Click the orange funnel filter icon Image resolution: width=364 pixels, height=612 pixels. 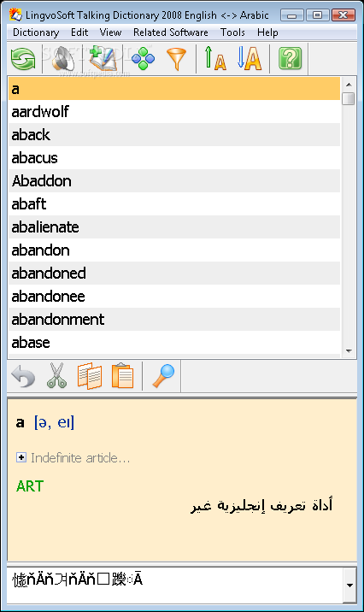(176, 59)
